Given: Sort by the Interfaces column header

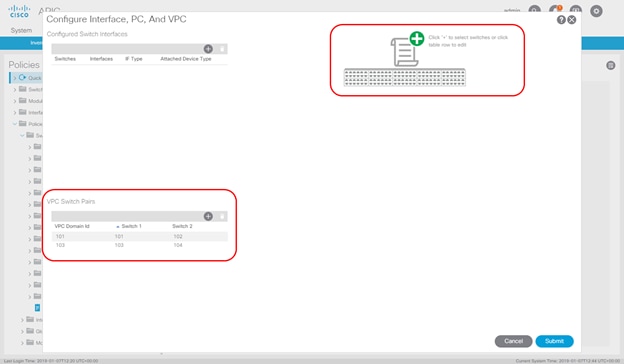Looking at the screenshot, I should [x=101, y=59].
